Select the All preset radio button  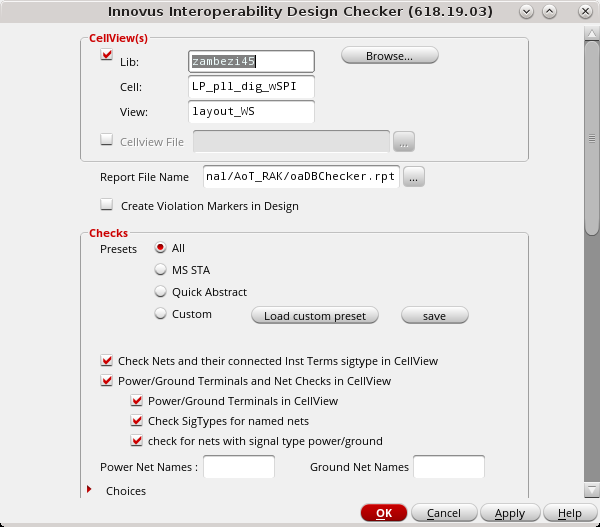pos(160,248)
